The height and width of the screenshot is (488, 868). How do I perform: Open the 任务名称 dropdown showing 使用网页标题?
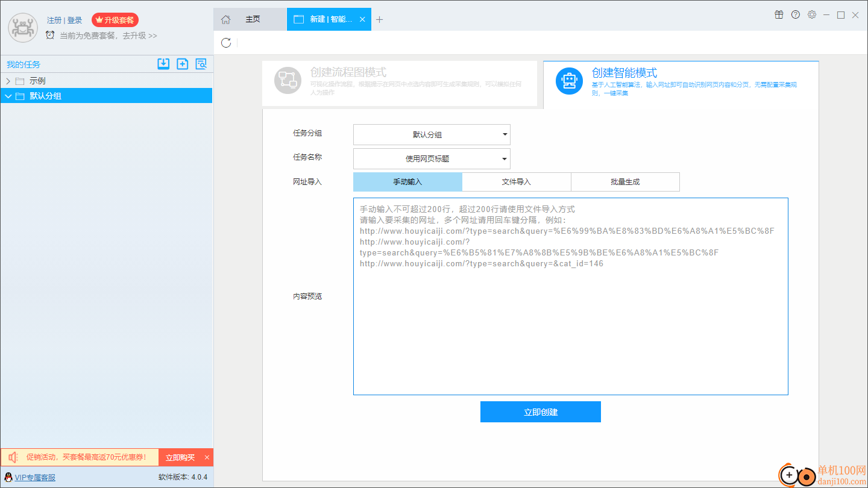click(432, 159)
